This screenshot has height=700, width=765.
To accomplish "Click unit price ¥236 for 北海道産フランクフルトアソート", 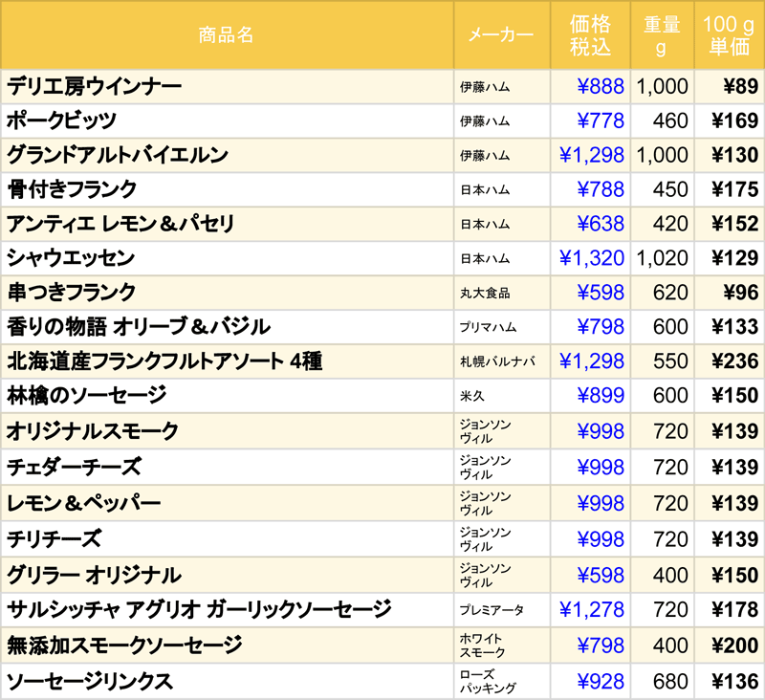I will (734, 361).
